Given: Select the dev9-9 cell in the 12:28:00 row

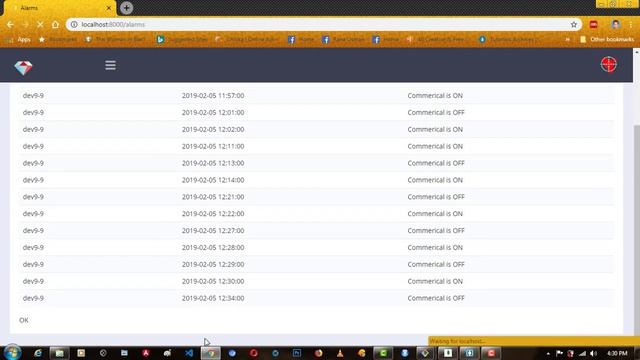Looking at the screenshot, I should pyautogui.click(x=33, y=247).
